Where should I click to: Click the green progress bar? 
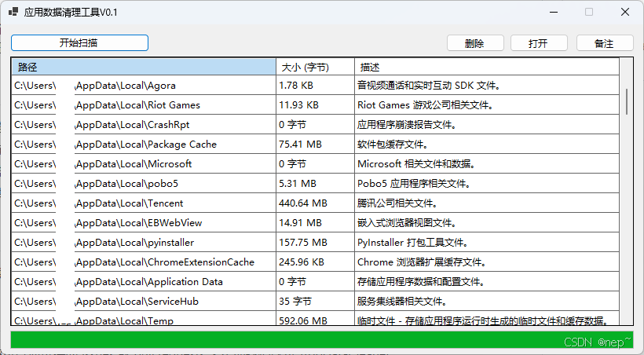coord(322,341)
